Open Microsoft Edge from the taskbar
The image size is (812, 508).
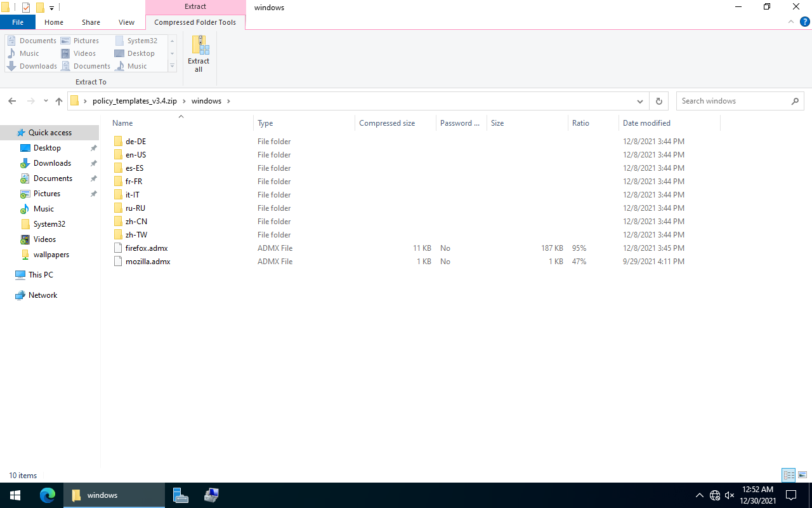48,495
